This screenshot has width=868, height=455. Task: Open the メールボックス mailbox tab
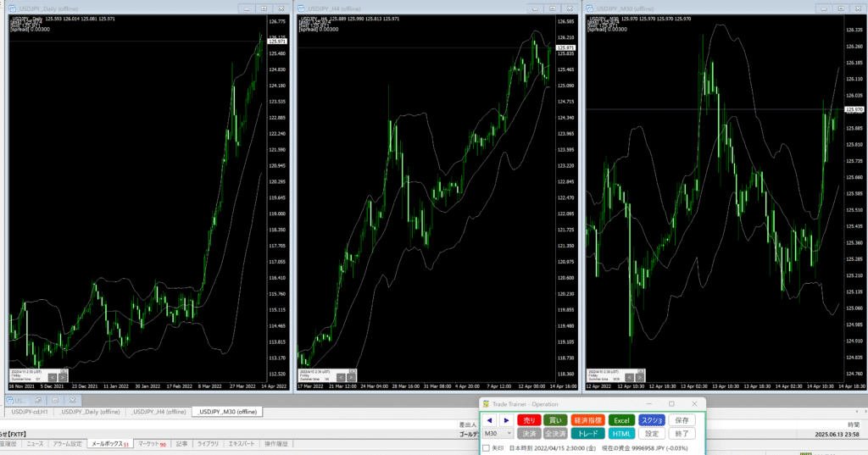(109, 444)
